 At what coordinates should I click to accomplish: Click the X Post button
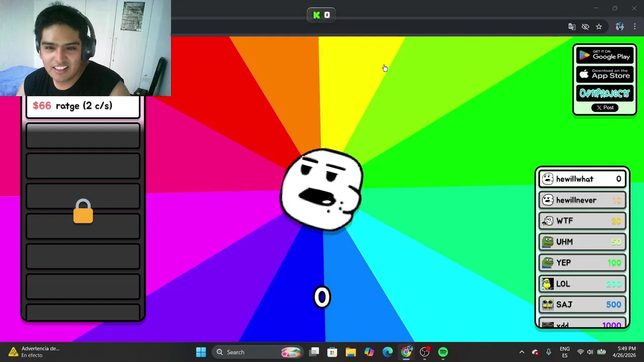point(605,108)
